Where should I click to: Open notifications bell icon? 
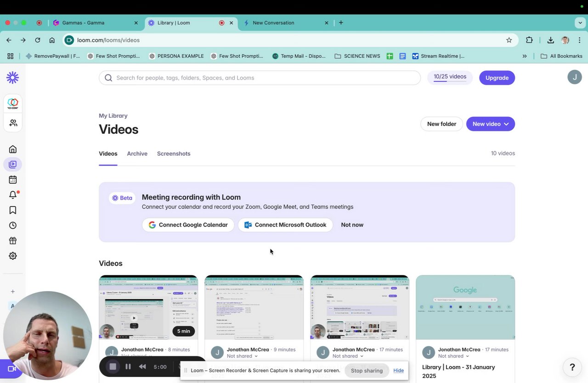click(x=13, y=195)
